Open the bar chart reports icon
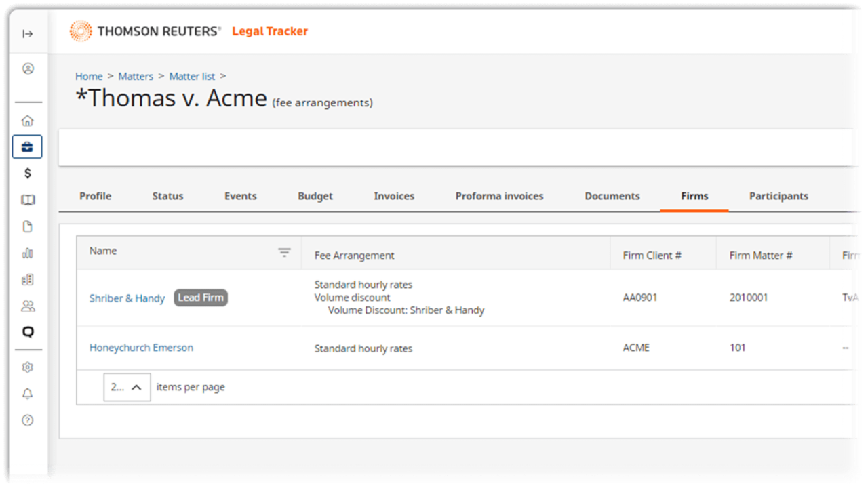Screen dimensions: 868x488 click(x=28, y=253)
